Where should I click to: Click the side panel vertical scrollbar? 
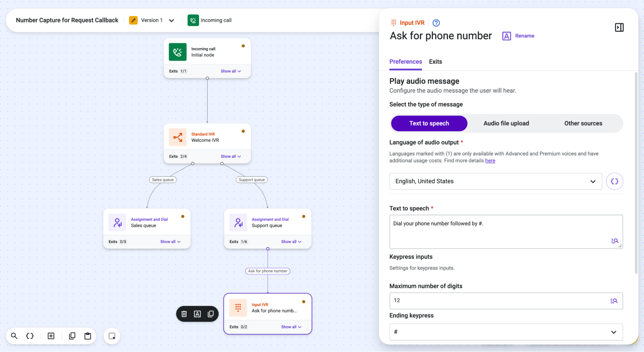click(x=636, y=174)
